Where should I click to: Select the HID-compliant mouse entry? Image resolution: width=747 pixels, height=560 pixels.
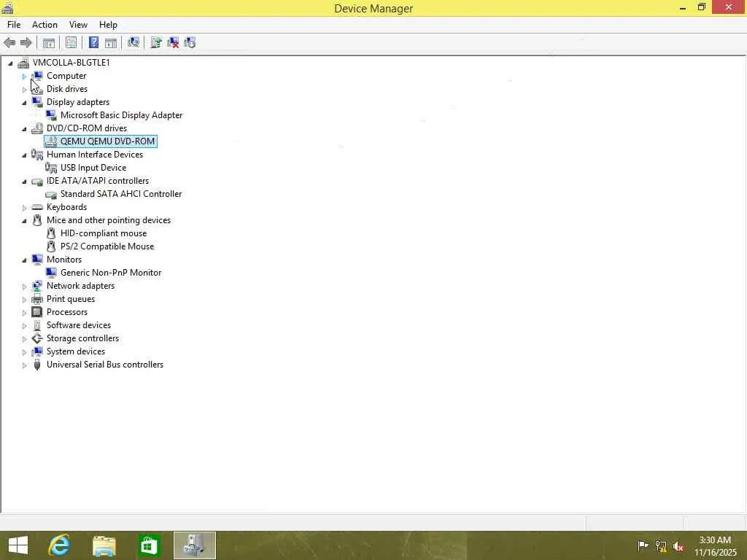[x=104, y=233]
